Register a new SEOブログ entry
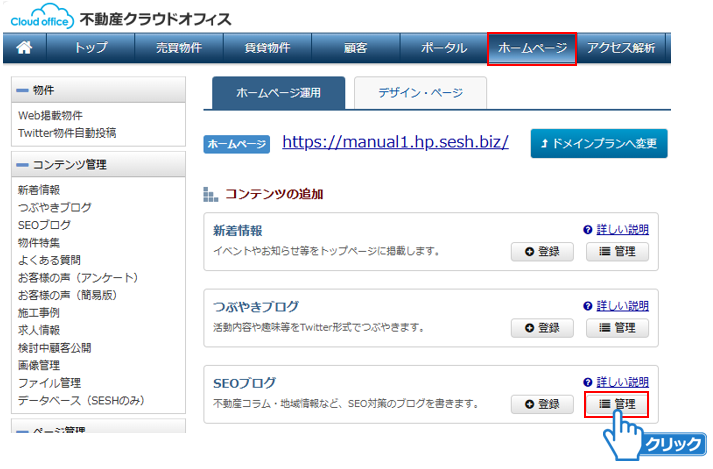 542,404
